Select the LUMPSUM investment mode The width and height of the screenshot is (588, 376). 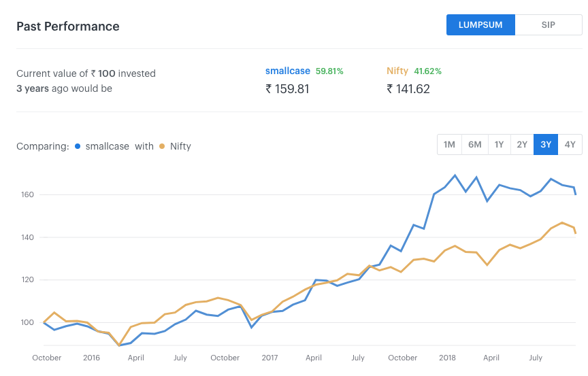coord(480,25)
